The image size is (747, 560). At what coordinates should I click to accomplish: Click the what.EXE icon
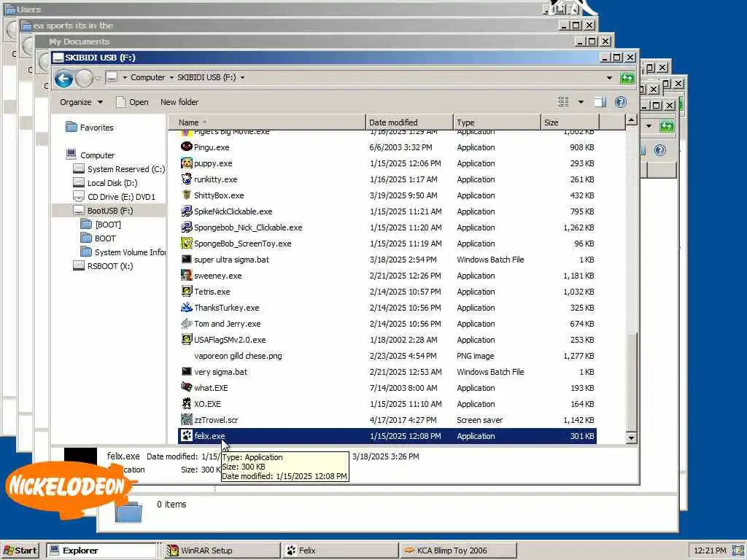point(186,387)
